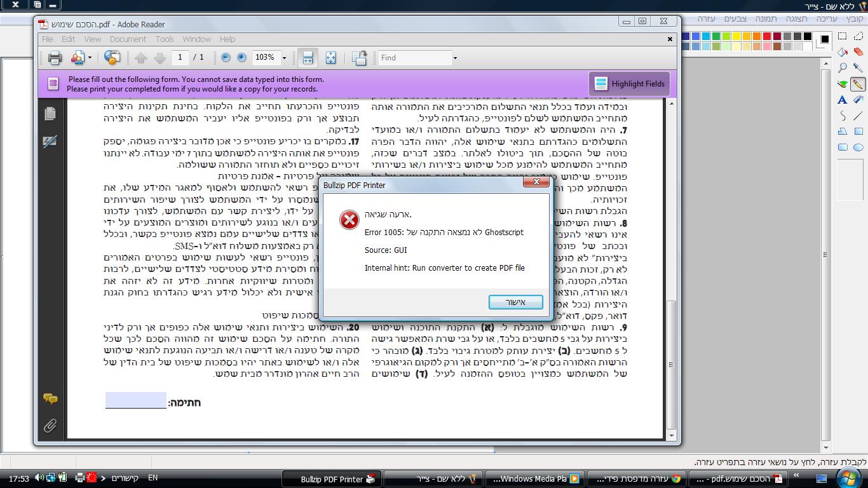This screenshot has height=488, width=868.
Task: Pick the yellow color in Paint palette
Action: coord(736,36)
